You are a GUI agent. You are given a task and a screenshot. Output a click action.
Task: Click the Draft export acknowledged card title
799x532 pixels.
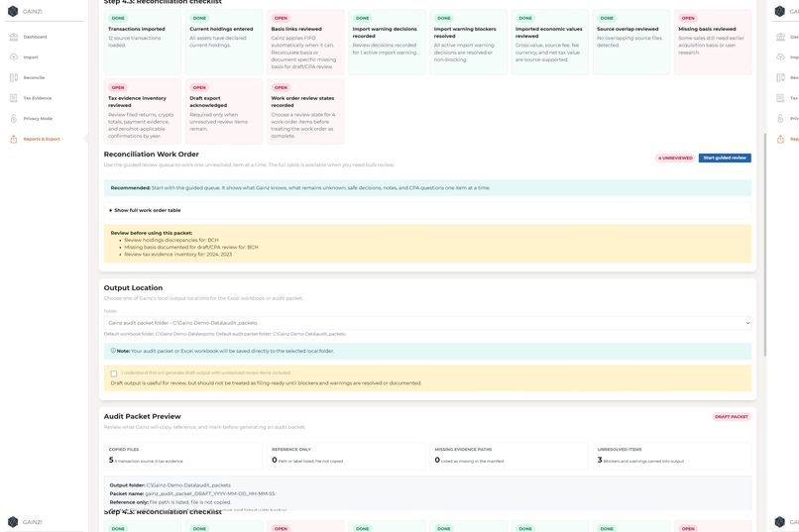coord(208,102)
